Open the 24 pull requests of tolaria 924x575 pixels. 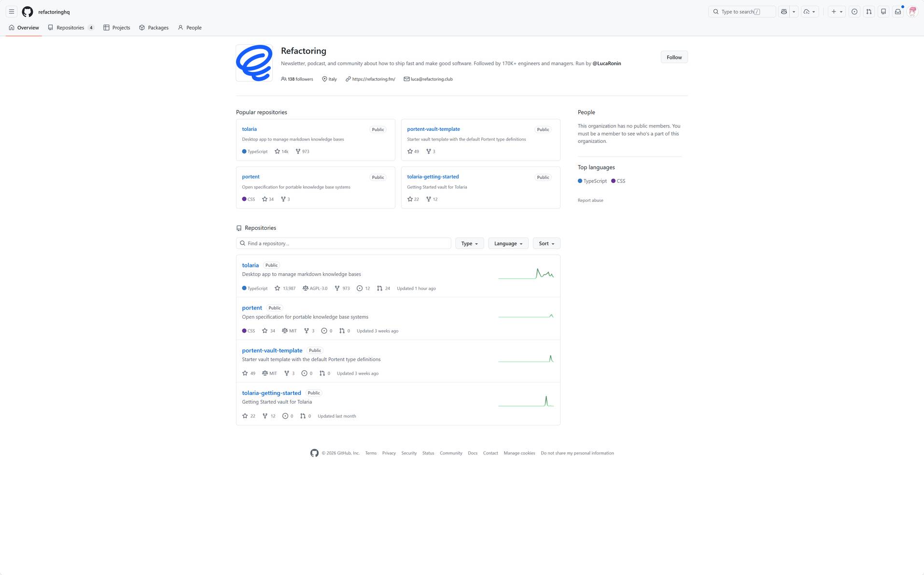click(x=383, y=288)
